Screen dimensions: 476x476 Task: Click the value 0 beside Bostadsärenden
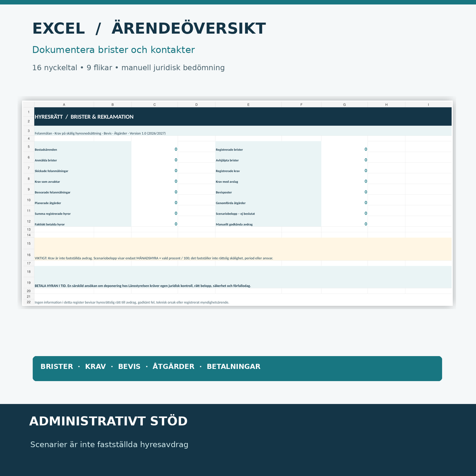point(176,150)
